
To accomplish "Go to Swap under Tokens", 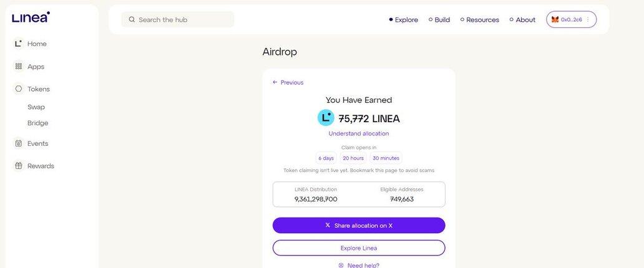I will (x=36, y=107).
